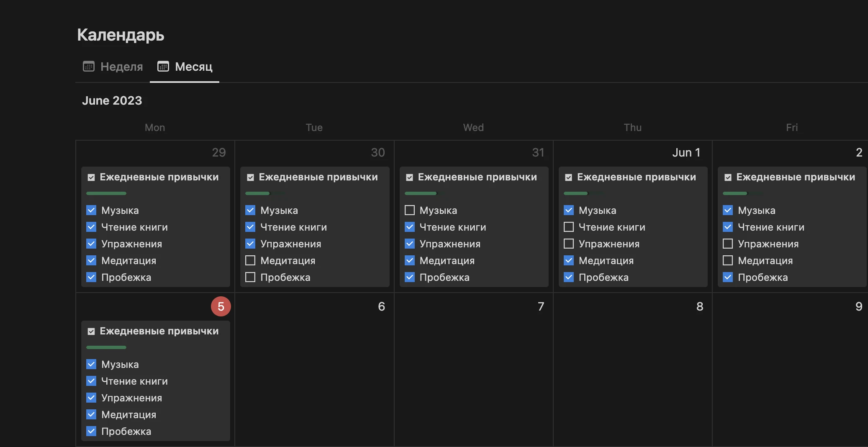Uncheck Упражнения on day 30
The image size is (868, 447).
pyautogui.click(x=250, y=244)
